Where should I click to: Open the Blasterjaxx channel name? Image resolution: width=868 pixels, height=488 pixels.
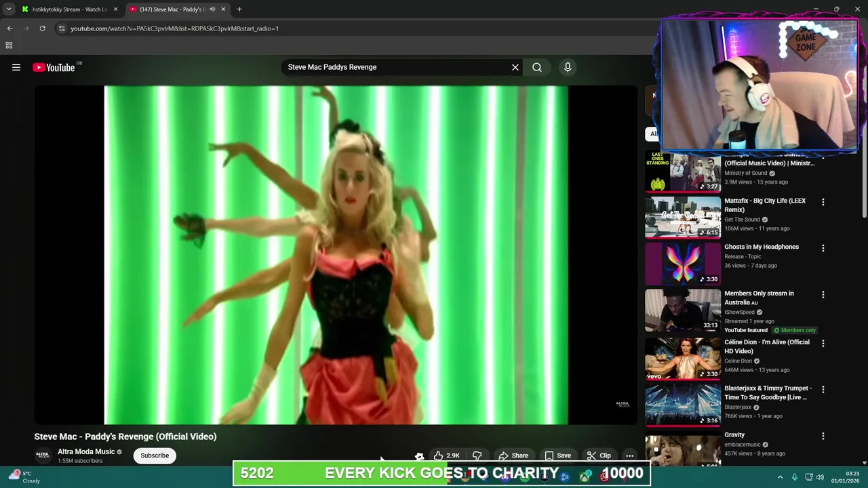[x=738, y=407]
